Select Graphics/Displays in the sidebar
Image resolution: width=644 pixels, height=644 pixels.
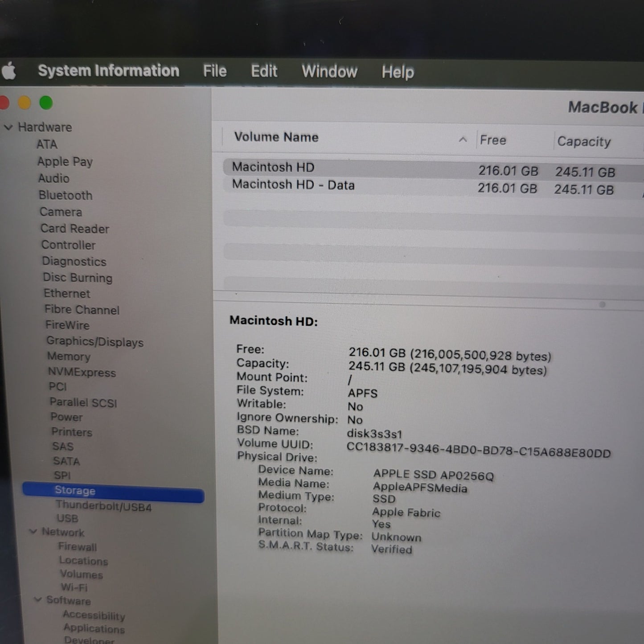pos(95,341)
